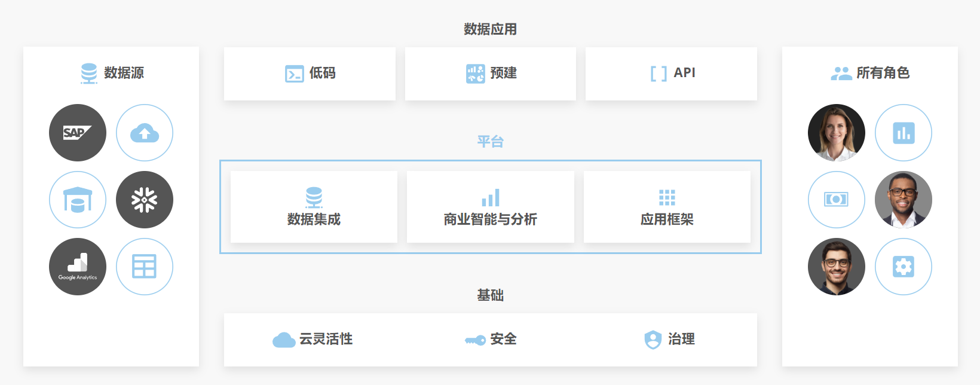Click the Google Analytics icon

click(x=78, y=267)
